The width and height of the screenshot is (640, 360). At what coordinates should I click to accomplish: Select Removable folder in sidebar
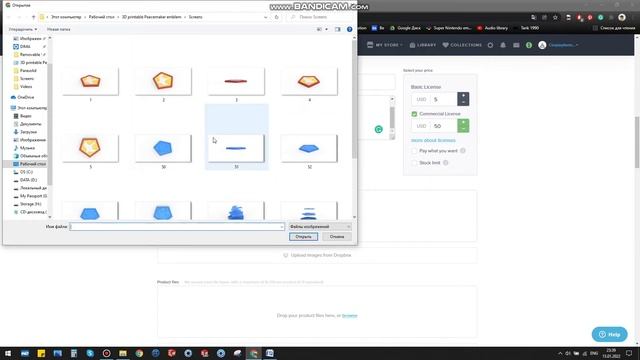pyautogui.click(x=30, y=55)
